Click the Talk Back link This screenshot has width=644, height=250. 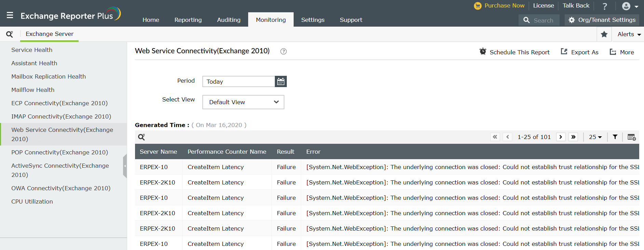(x=576, y=5)
